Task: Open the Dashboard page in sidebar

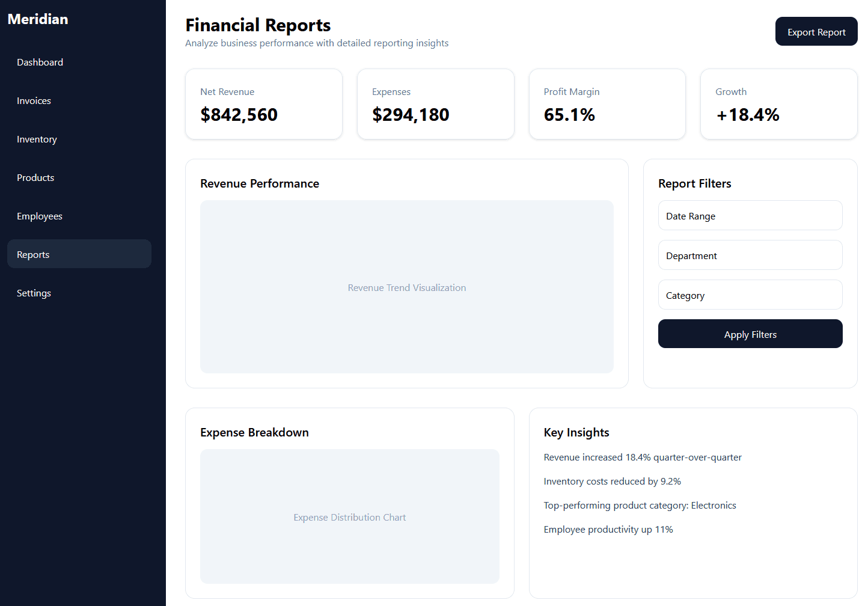Action: [79, 62]
